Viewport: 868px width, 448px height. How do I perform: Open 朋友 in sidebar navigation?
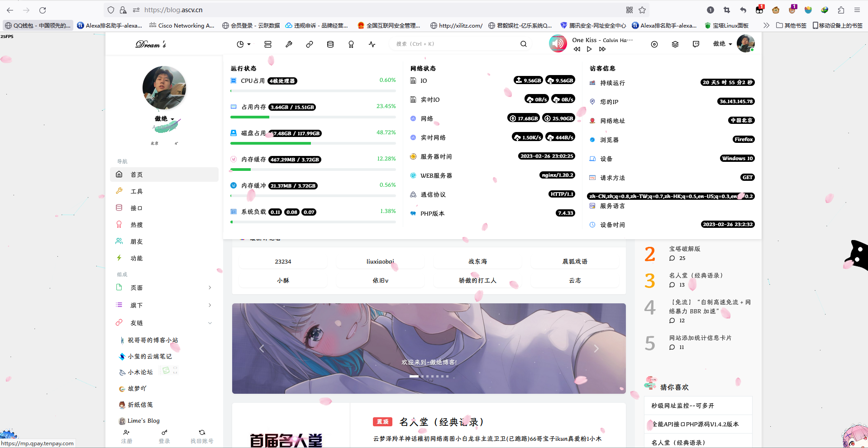164,241
